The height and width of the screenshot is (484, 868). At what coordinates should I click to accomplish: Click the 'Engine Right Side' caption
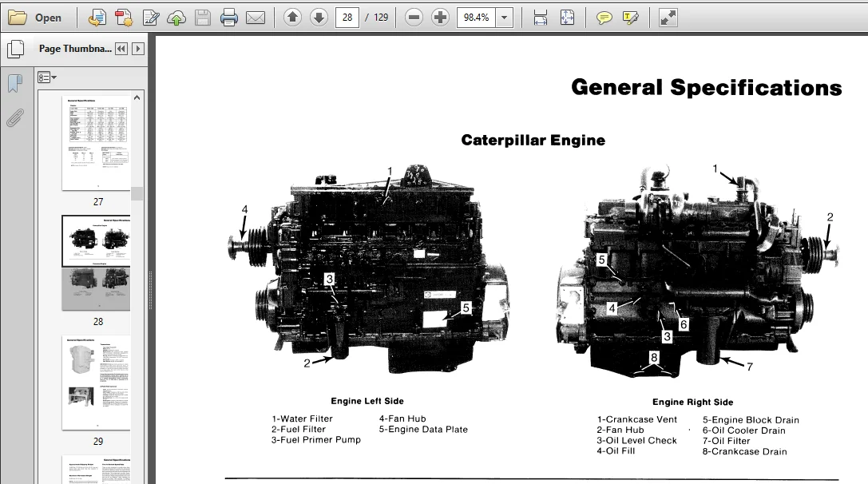coord(692,402)
